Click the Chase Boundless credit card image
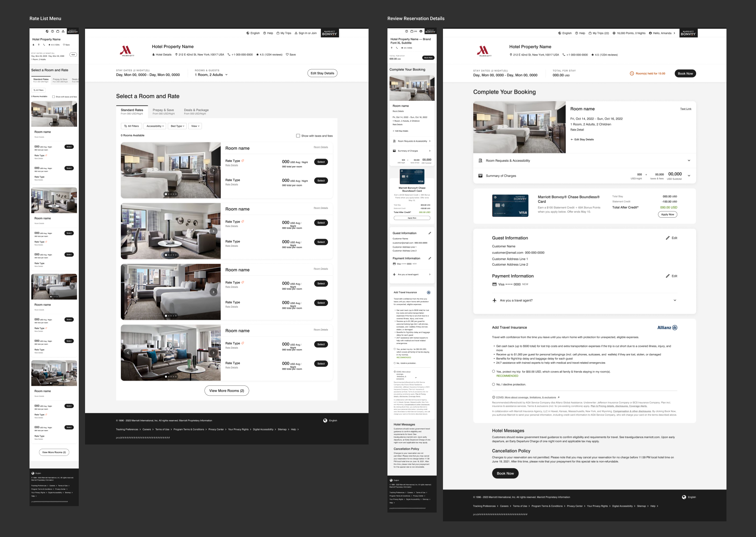756x537 pixels. tap(510, 206)
